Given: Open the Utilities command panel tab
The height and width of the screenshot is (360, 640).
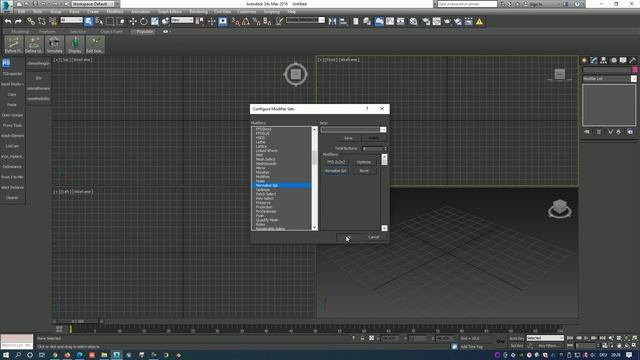Looking at the screenshot, I should pyautogui.click(x=633, y=60).
